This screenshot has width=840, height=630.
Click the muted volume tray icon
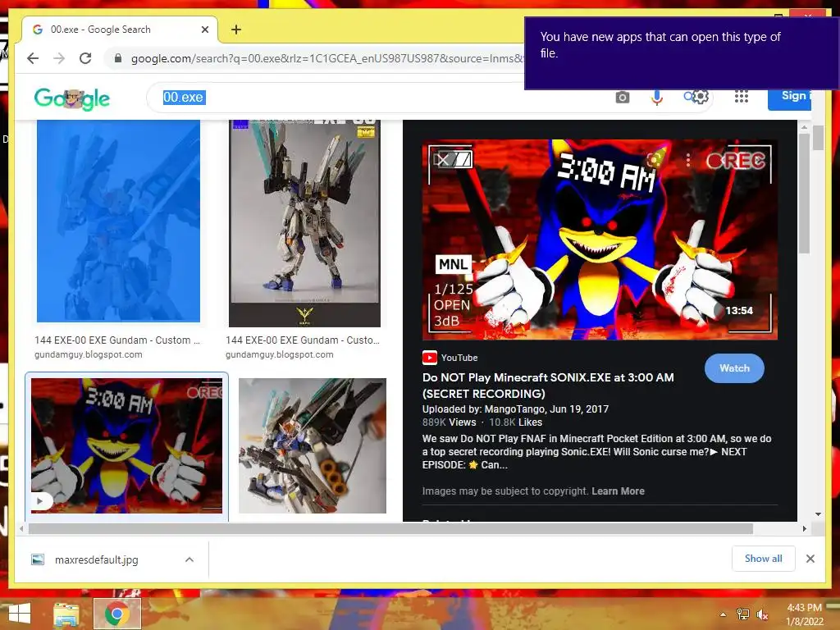pyautogui.click(x=762, y=614)
